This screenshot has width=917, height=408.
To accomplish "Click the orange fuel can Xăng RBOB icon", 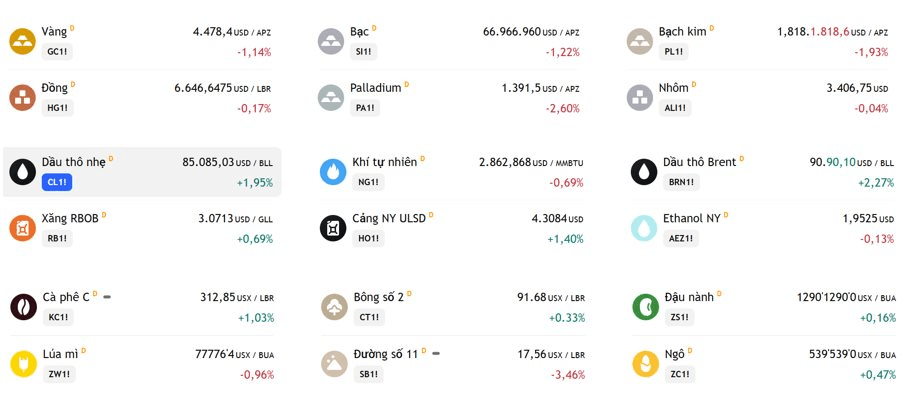I will pyautogui.click(x=23, y=228).
